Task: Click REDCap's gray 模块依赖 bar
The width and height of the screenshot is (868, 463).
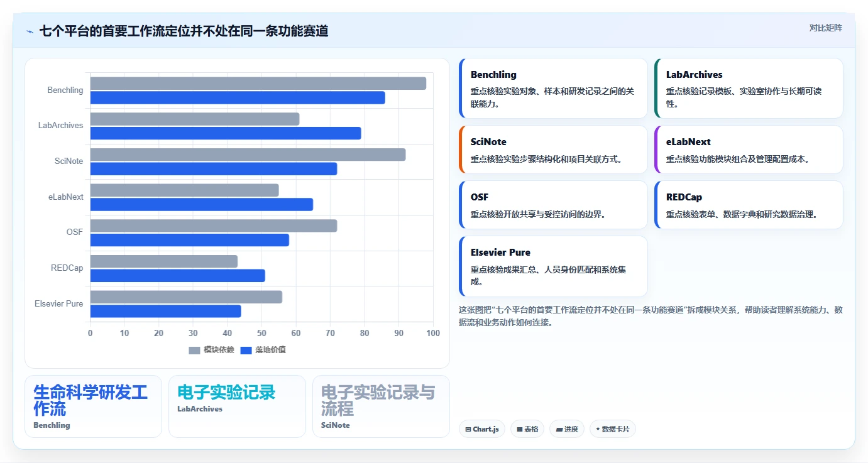Action: 164,261
